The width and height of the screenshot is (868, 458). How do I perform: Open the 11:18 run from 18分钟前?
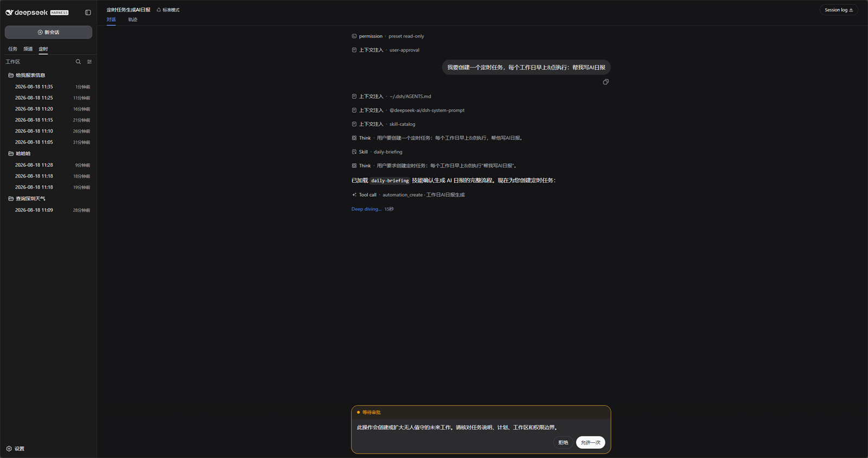tap(48, 176)
